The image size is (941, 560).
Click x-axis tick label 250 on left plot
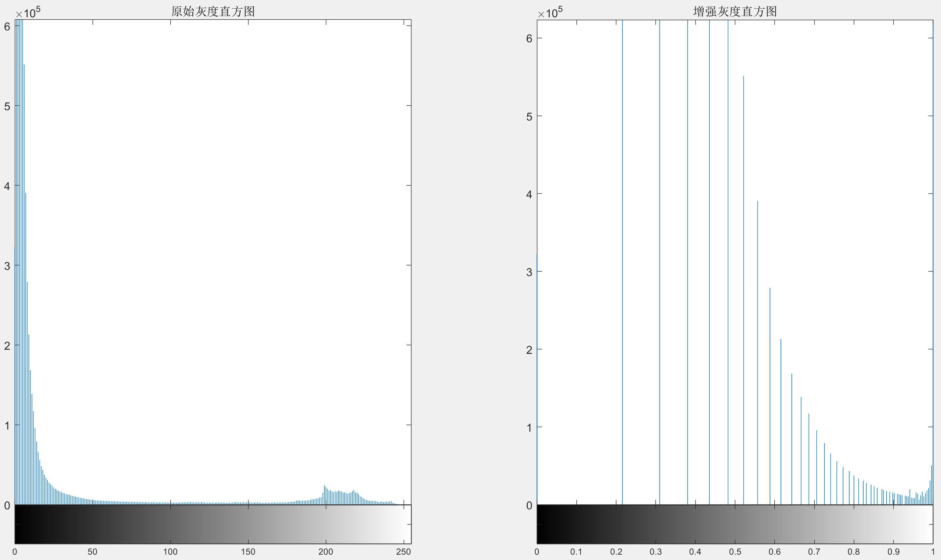[403, 552]
